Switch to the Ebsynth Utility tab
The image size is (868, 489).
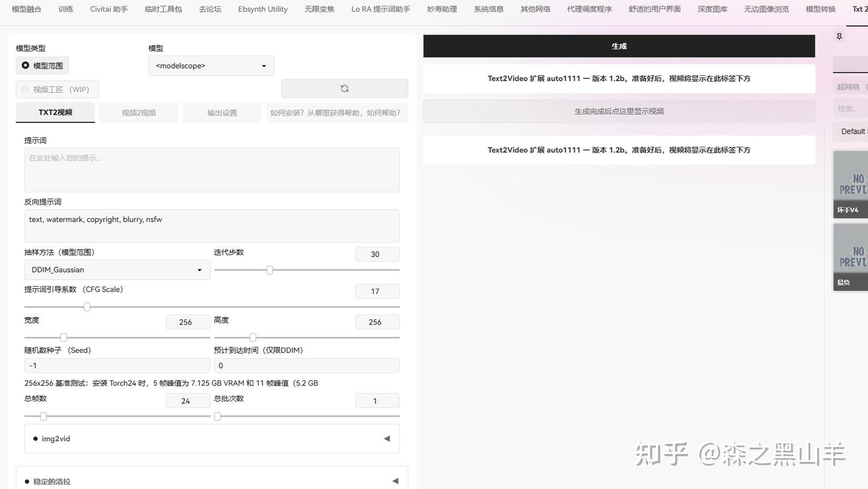tap(262, 9)
